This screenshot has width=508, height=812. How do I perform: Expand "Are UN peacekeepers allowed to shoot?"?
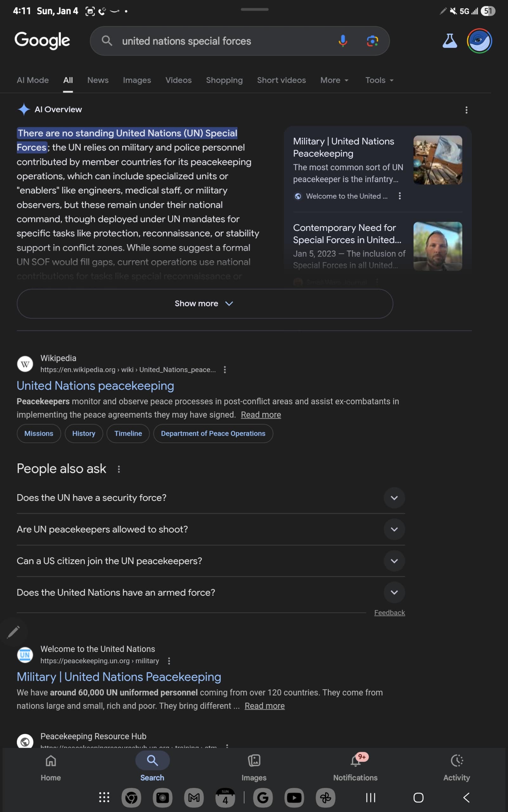(394, 529)
